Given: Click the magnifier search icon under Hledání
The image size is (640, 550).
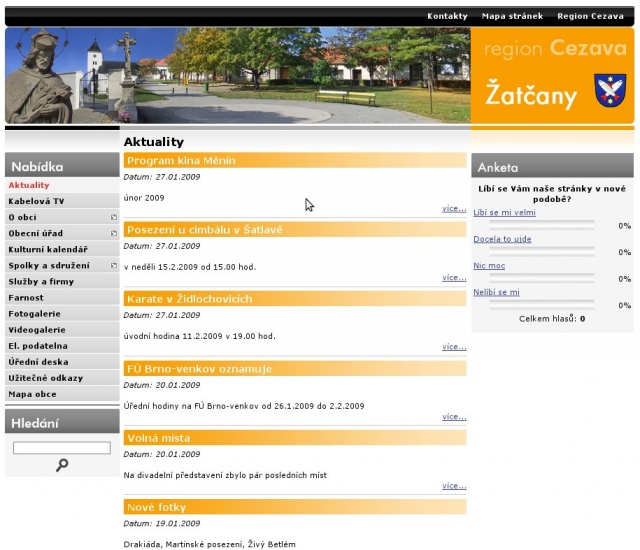Looking at the screenshot, I should pos(62,465).
